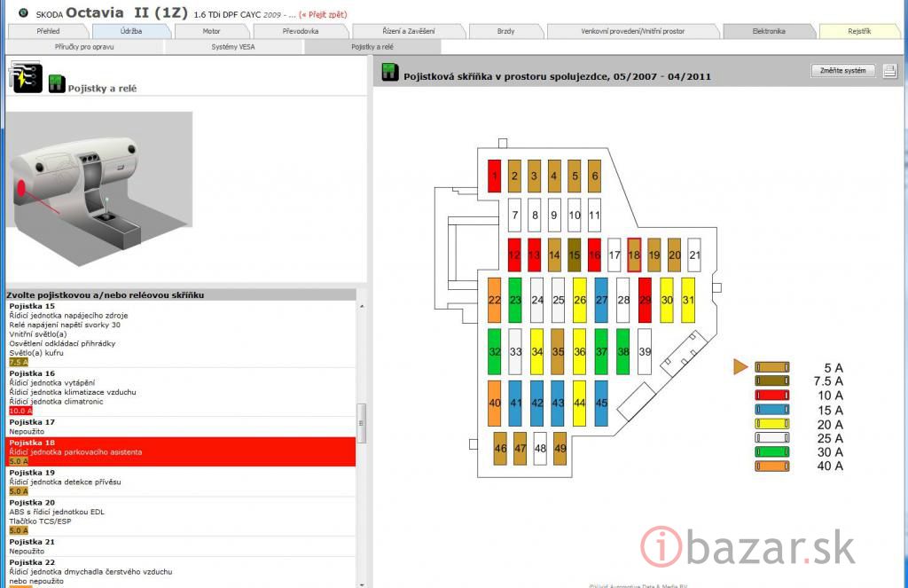Open the Elektronika tab

click(x=768, y=31)
